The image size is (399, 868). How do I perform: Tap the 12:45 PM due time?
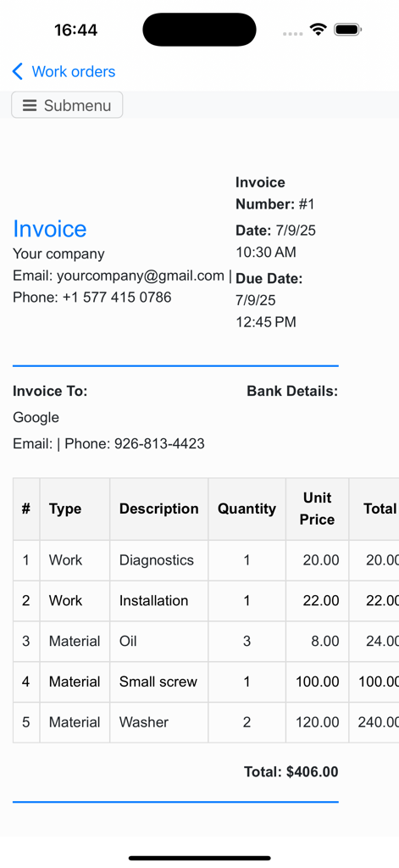(x=266, y=321)
